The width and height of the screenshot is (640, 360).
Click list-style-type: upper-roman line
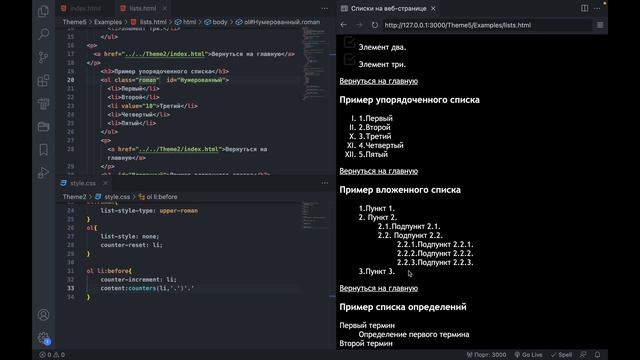[149, 211]
